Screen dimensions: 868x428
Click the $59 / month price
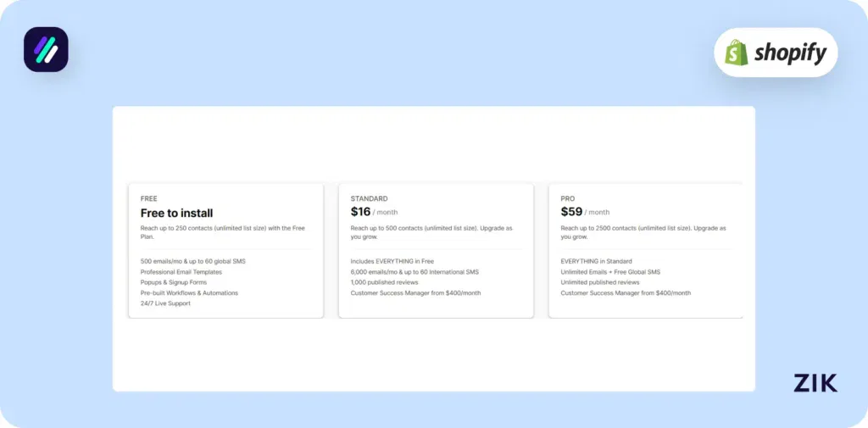[x=585, y=212]
